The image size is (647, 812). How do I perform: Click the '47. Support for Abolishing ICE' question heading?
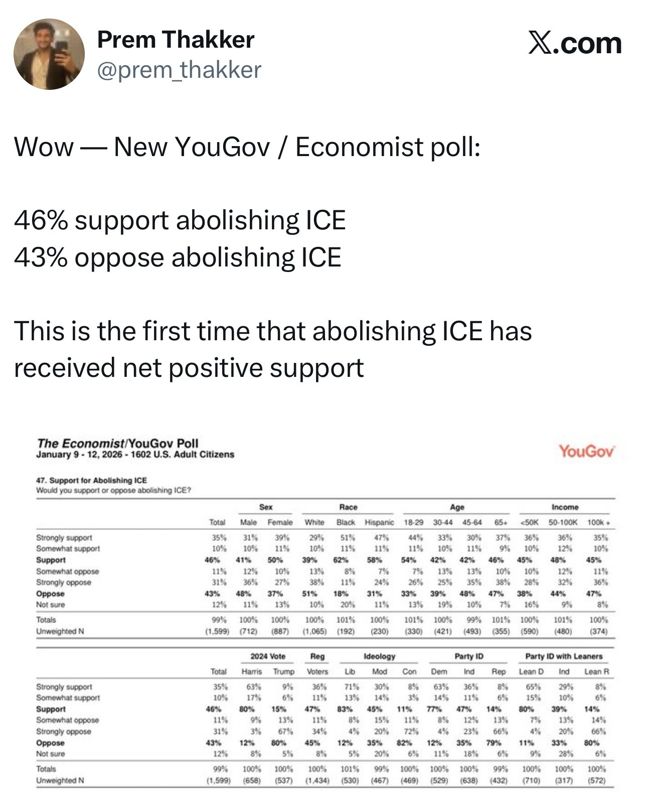pos(91,480)
